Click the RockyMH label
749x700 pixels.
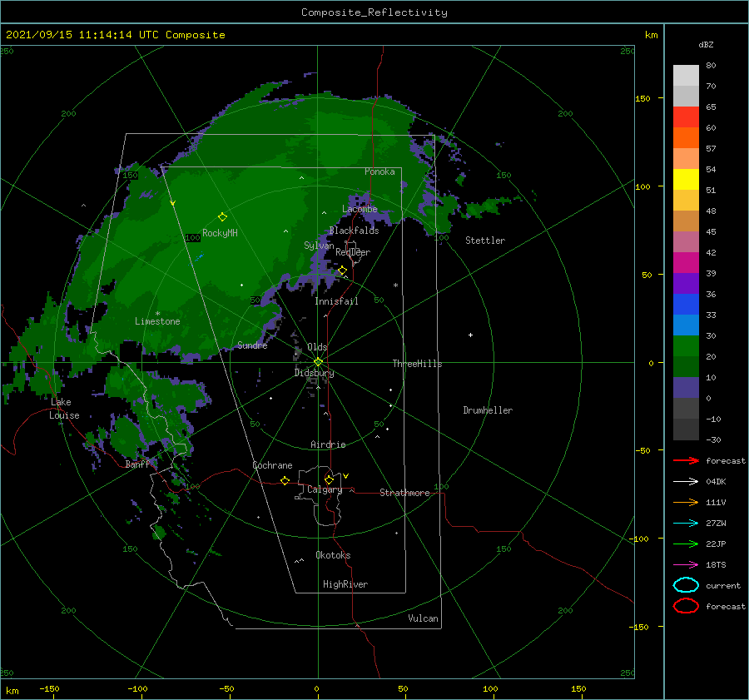[x=220, y=233]
